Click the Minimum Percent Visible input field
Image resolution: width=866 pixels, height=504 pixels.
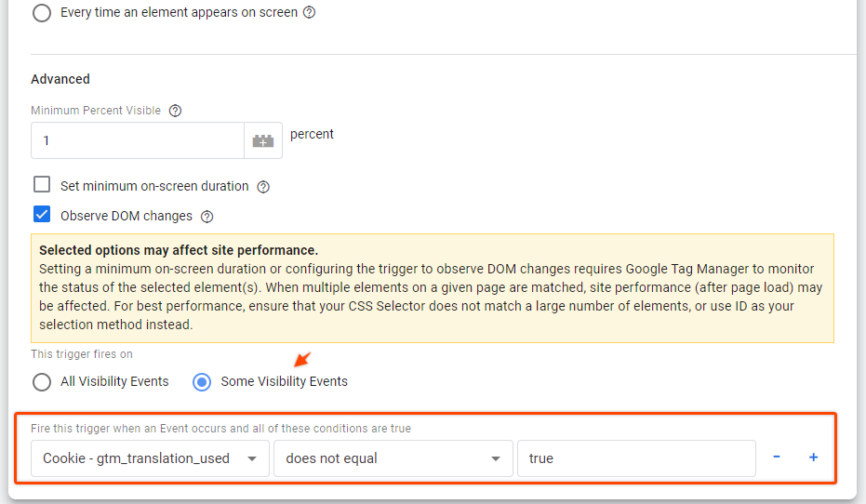pos(138,140)
